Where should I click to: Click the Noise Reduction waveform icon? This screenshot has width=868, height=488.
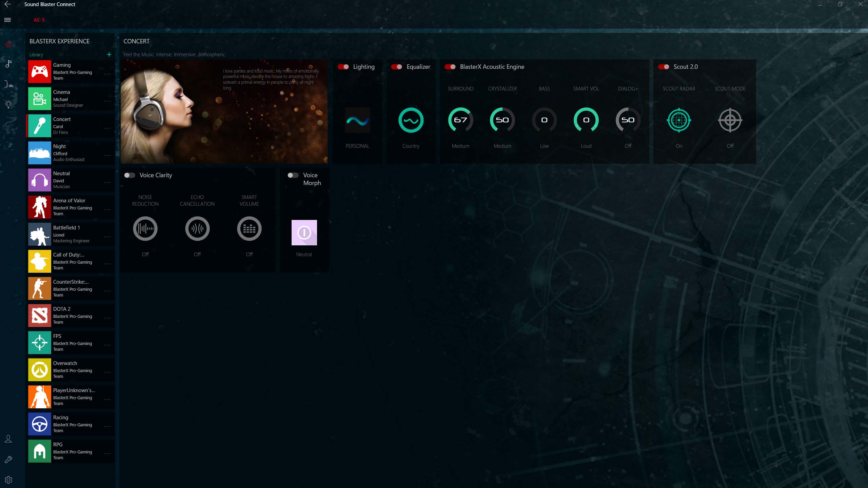(x=145, y=229)
